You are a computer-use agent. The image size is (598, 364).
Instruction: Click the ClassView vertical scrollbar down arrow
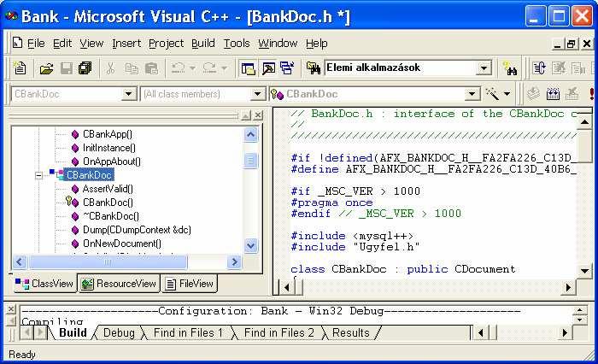[x=250, y=245]
